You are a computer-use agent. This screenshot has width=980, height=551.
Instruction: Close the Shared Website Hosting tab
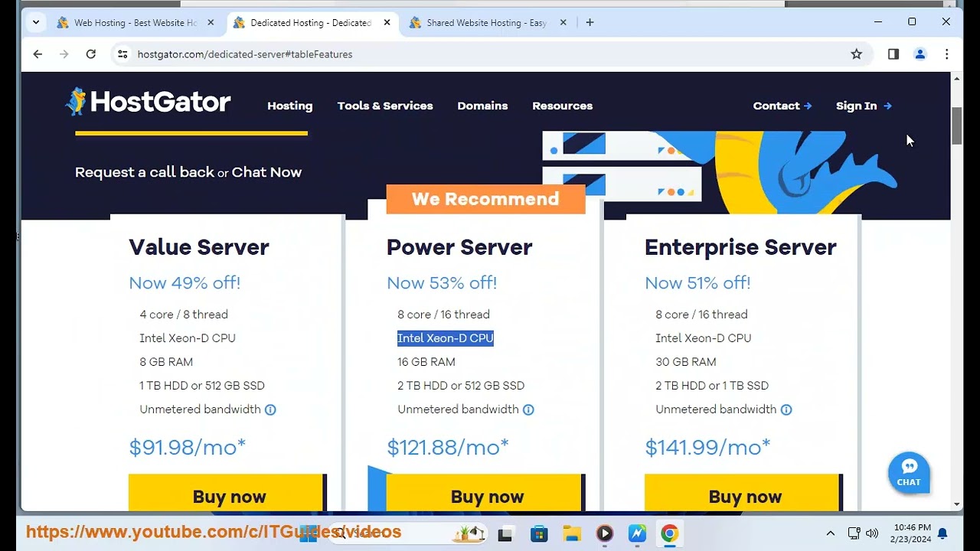click(x=563, y=22)
